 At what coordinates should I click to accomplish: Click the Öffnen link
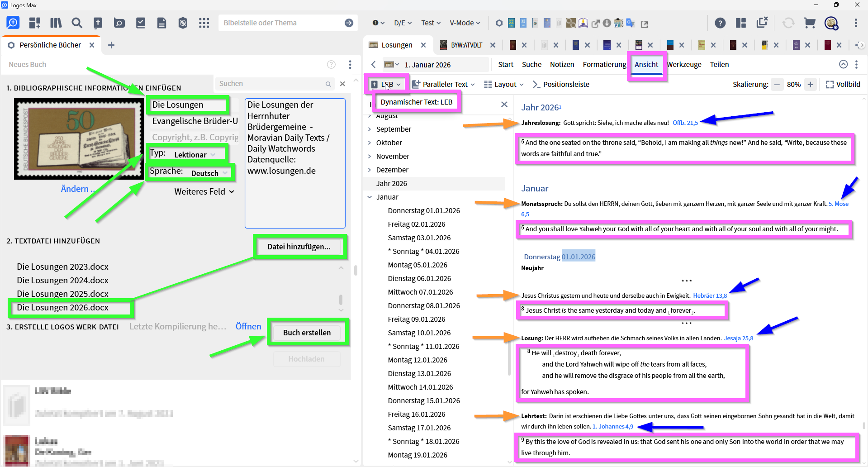pos(248,326)
